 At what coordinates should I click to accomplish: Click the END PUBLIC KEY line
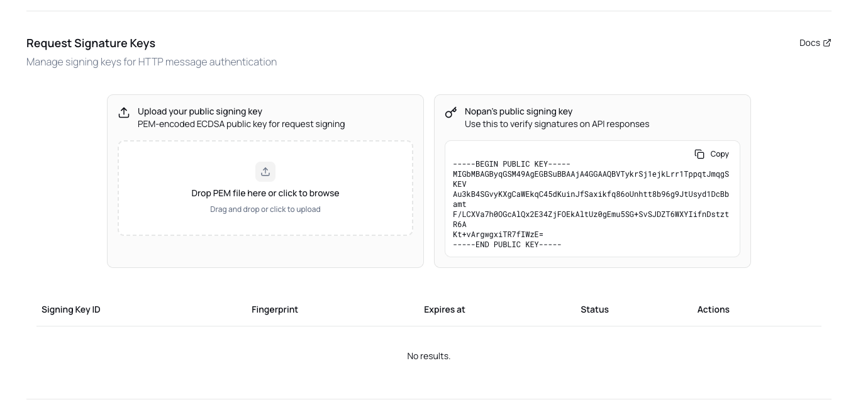(x=507, y=245)
